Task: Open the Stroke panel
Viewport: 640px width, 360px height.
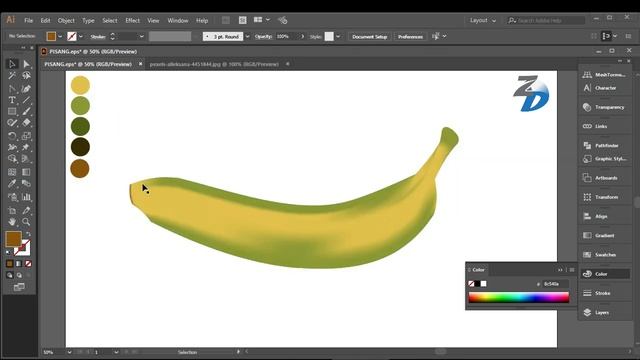Action: pyautogui.click(x=605, y=293)
